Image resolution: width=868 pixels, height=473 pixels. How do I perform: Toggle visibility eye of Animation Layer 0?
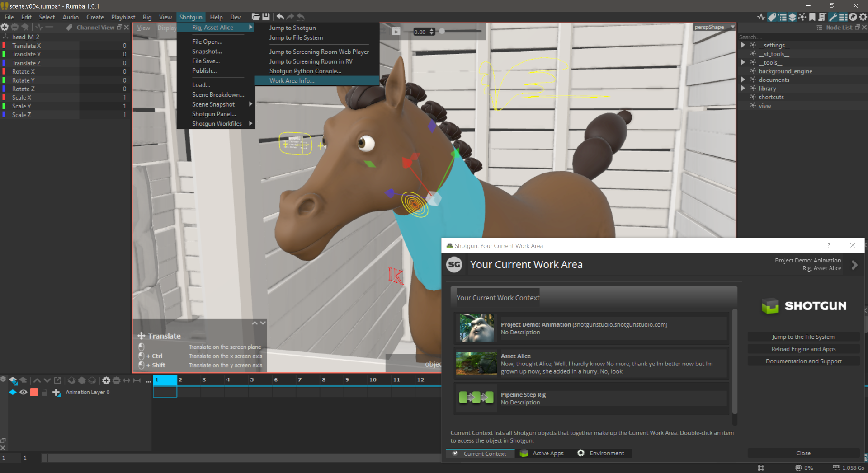coord(23,392)
